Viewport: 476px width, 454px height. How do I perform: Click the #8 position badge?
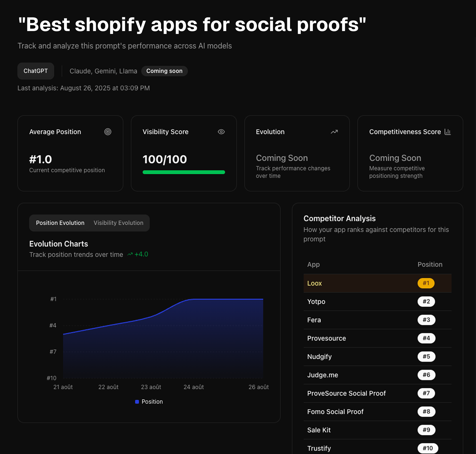tap(426, 412)
